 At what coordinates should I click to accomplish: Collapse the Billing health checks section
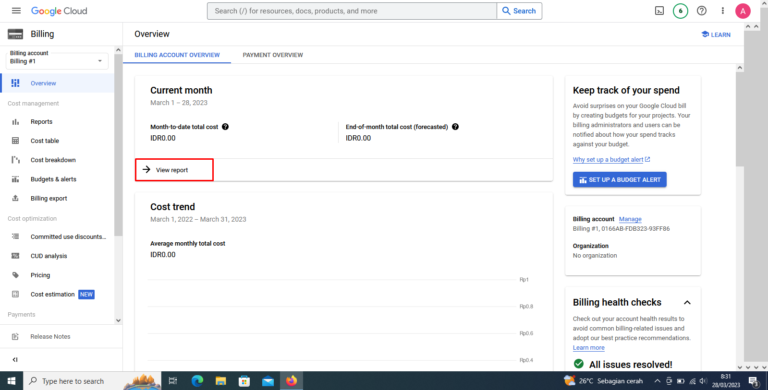[x=687, y=302]
